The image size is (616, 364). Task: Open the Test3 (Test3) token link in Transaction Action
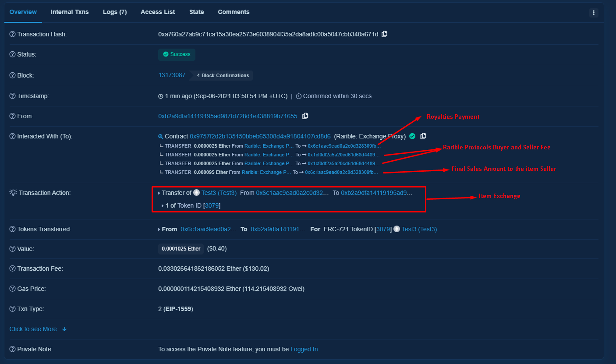click(219, 193)
